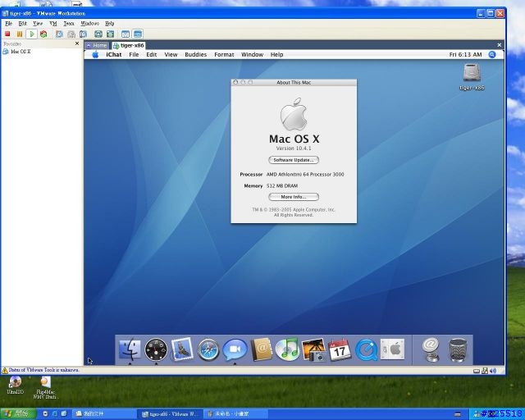Open the iChat application menu
The width and height of the screenshot is (525, 420).
point(114,55)
